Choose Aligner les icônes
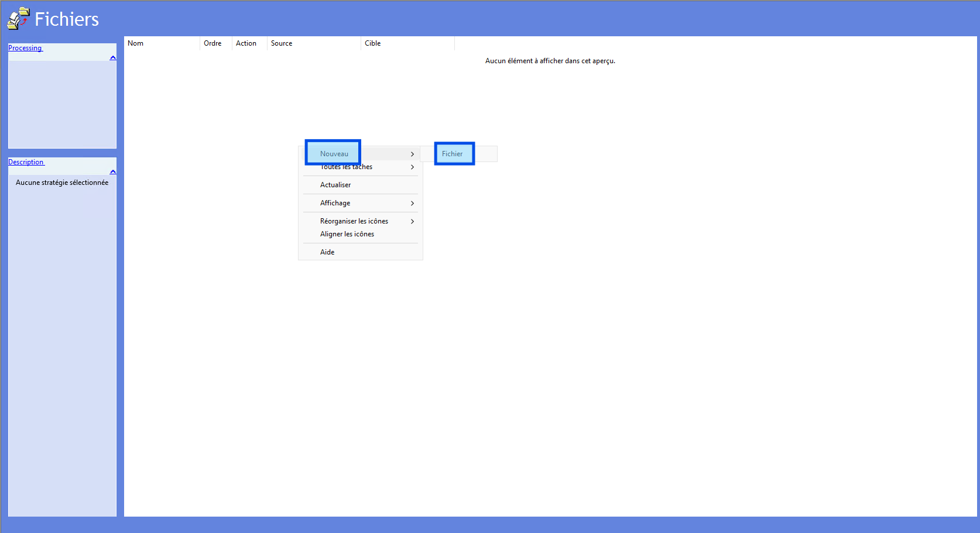Screen dimensions: 980x533 [360, 234]
